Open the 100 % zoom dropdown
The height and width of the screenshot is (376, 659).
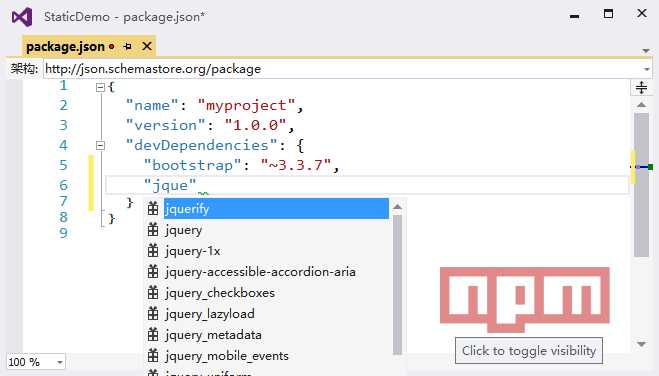60,362
